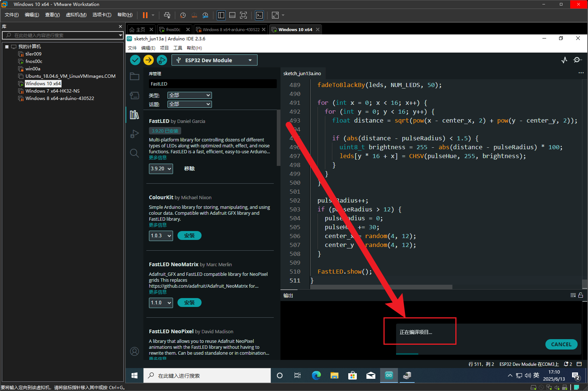Open the Windows Start menu

tap(134, 375)
